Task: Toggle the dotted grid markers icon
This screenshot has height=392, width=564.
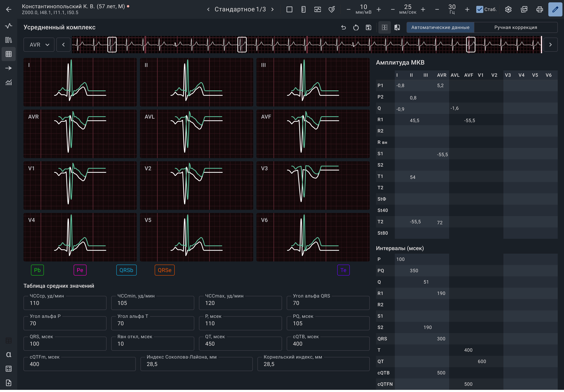Action: (x=384, y=27)
